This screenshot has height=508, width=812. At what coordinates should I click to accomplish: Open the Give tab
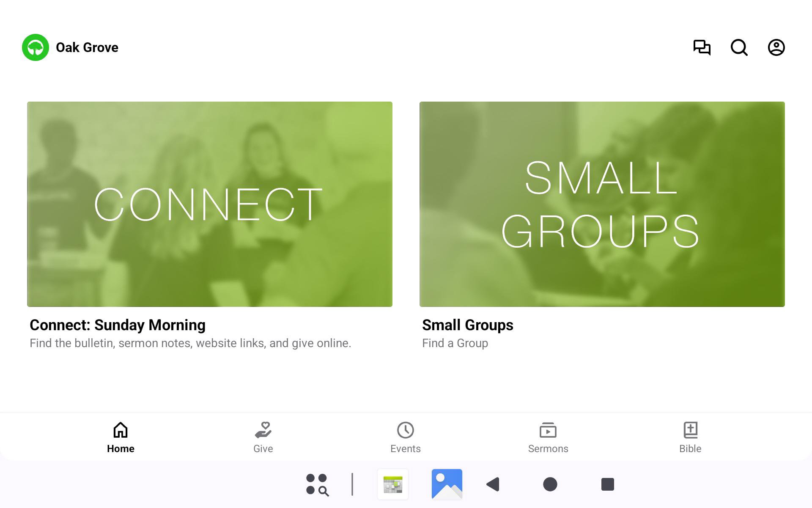(x=263, y=437)
